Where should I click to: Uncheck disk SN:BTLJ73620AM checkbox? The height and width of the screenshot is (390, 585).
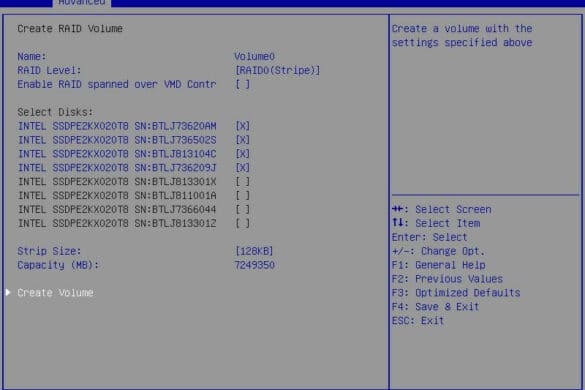(243, 126)
